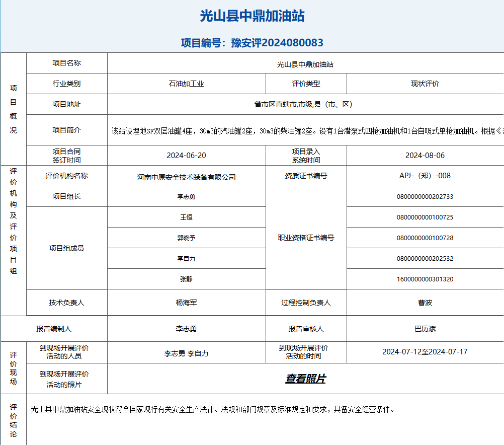Click the 职业资格证书编号 label cell
The height and width of the screenshot is (445, 504).
point(306,238)
